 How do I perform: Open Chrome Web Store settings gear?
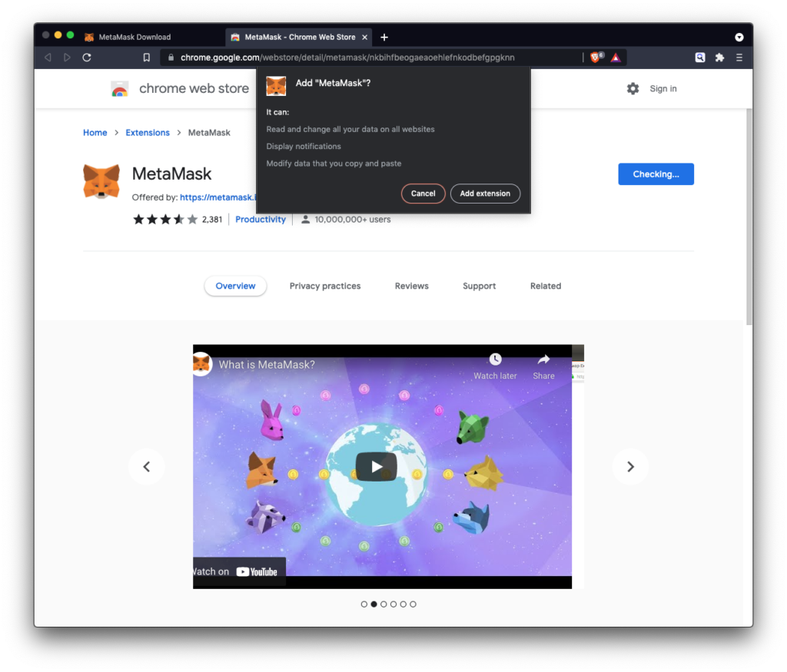click(x=633, y=89)
